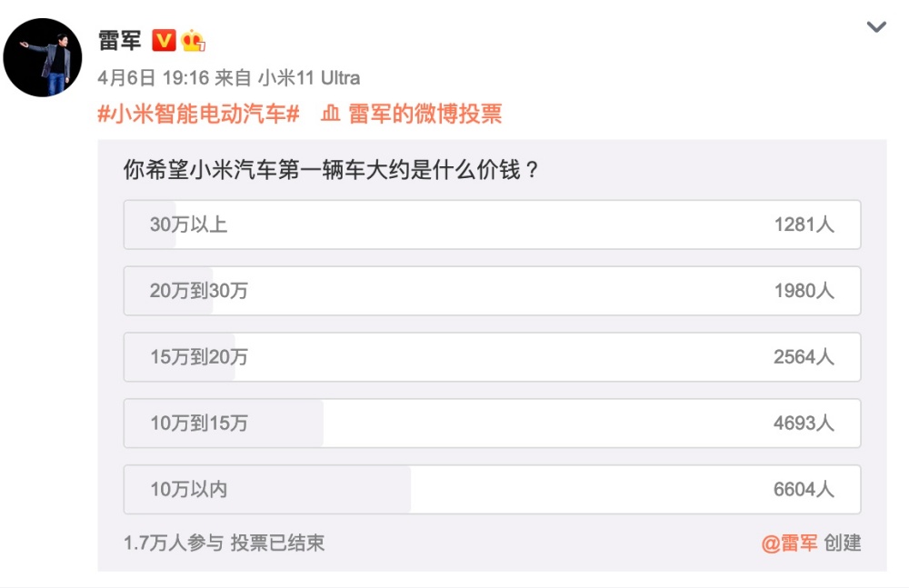Click the crown membership badge icon
The height and width of the screenshot is (588, 909).
pos(193,41)
